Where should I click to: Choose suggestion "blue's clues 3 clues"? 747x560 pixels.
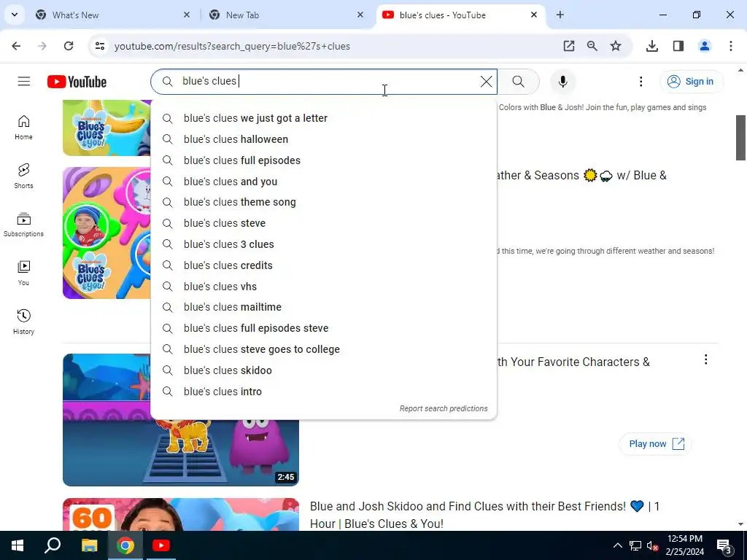pos(324,244)
